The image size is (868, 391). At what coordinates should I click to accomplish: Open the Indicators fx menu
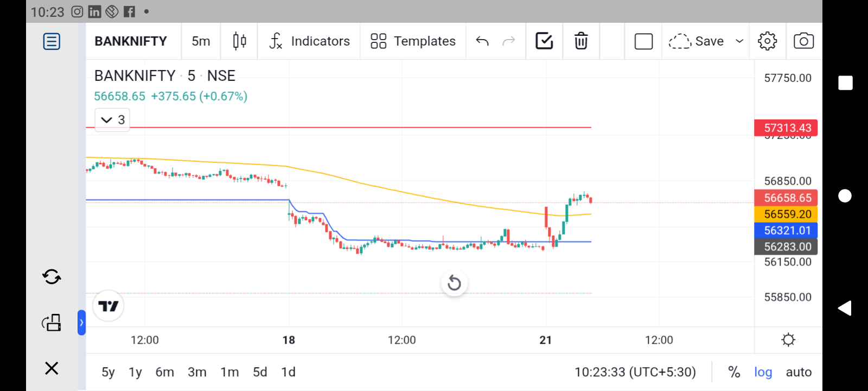point(309,41)
